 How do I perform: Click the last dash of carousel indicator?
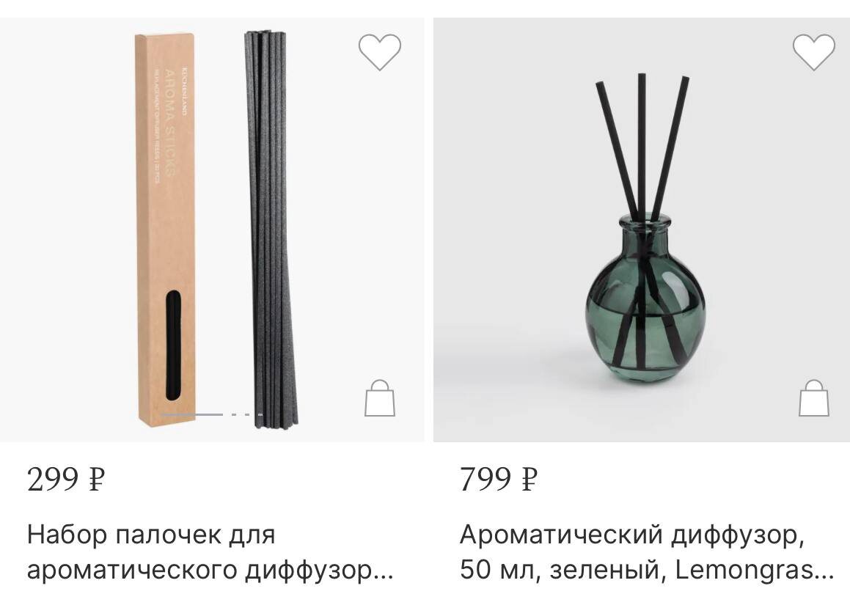260,414
